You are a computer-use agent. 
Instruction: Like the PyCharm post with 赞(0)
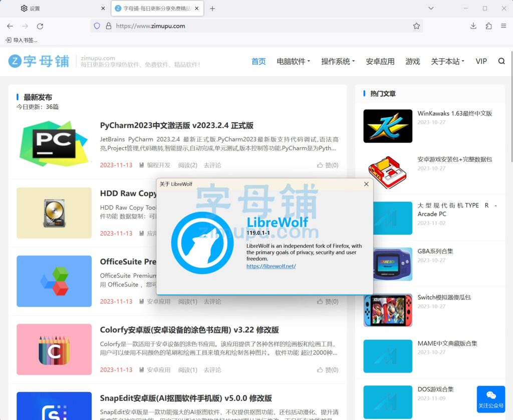[x=328, y=165]
